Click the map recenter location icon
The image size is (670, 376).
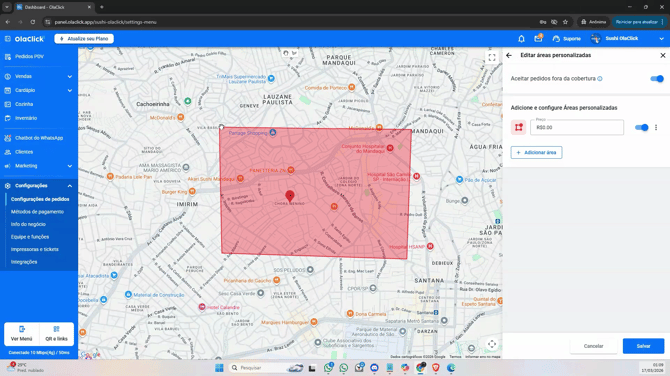(492, 344)
